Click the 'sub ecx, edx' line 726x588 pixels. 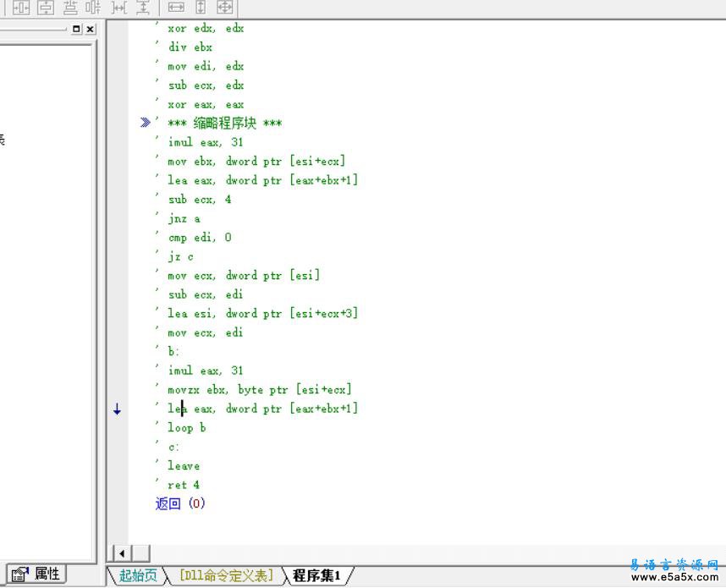point(206,85)
